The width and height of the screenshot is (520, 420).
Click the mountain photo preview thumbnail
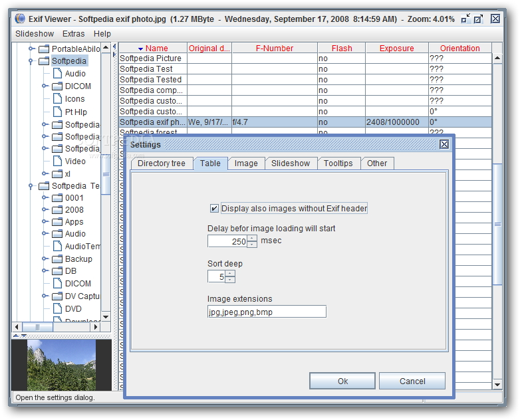tap(61, 365)
